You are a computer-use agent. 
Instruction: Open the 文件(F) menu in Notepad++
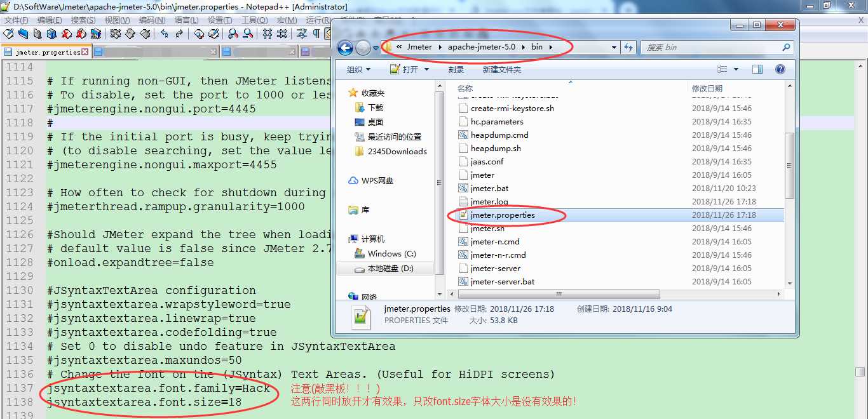[x=16, y=20]
